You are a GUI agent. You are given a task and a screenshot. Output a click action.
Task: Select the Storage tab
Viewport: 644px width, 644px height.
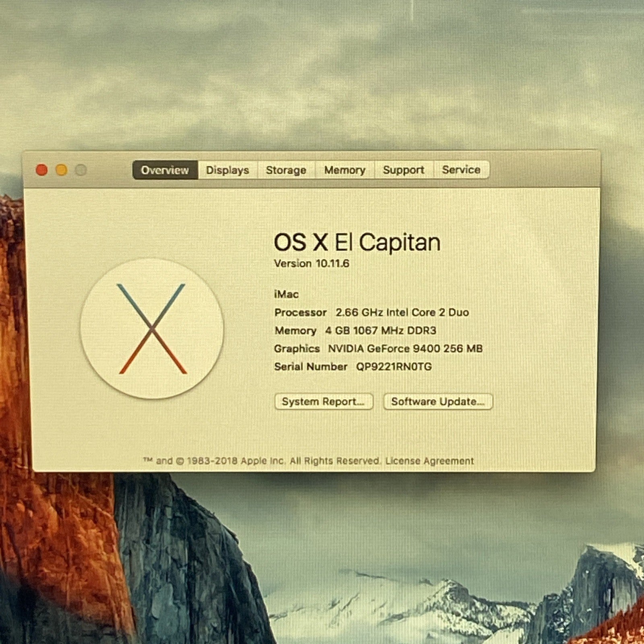[x=286, y=170]
